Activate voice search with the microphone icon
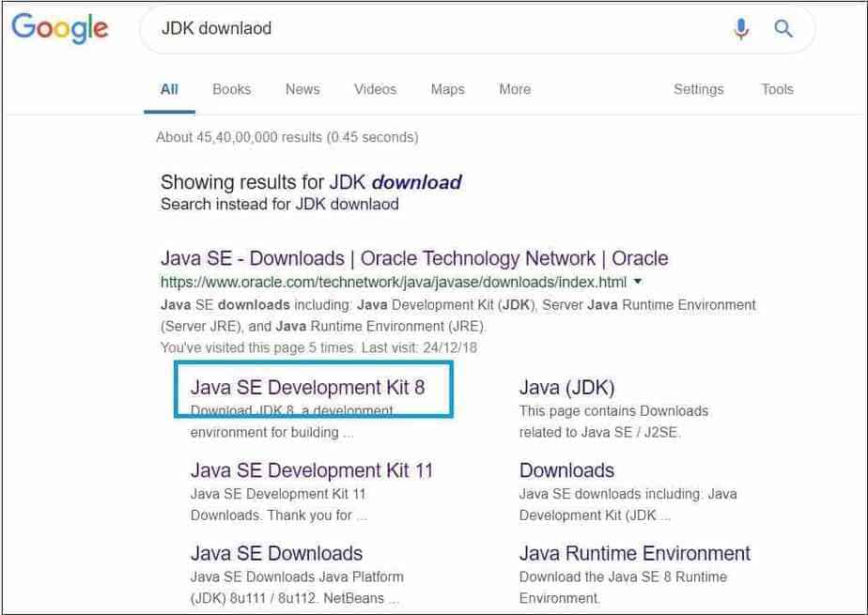This screenshot has width=868, height=615. 740,29
